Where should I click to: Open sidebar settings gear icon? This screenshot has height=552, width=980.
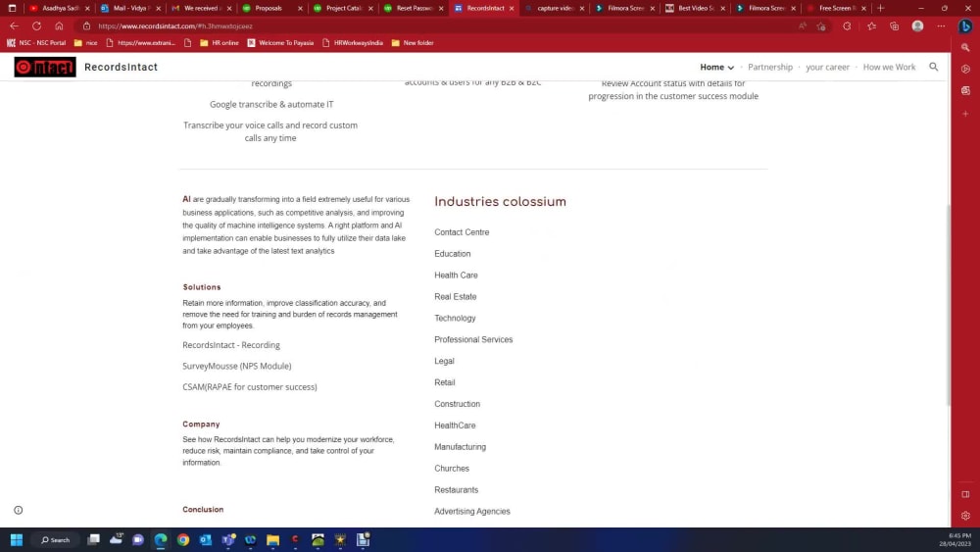coord(965,516)
